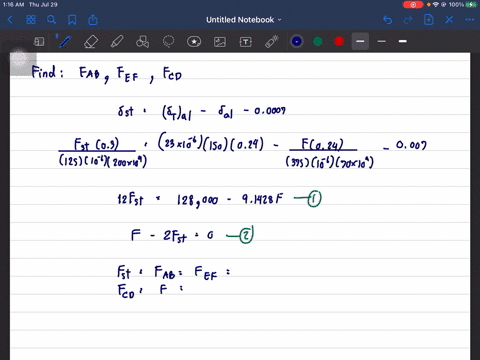Add a new page
The image size is (480, 360).
pos(428,20)
